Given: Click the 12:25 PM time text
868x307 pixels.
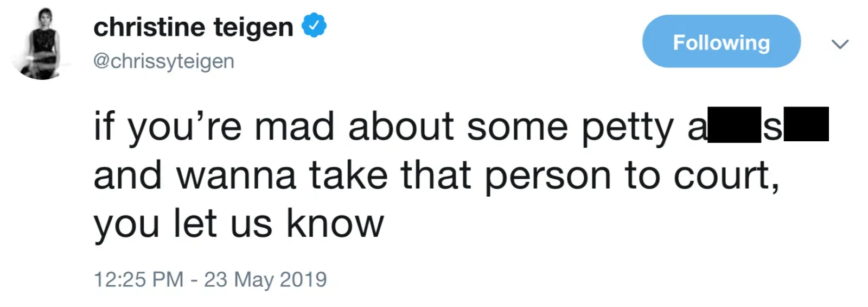Looking at the screenshot, I should (x=138, y=279).
